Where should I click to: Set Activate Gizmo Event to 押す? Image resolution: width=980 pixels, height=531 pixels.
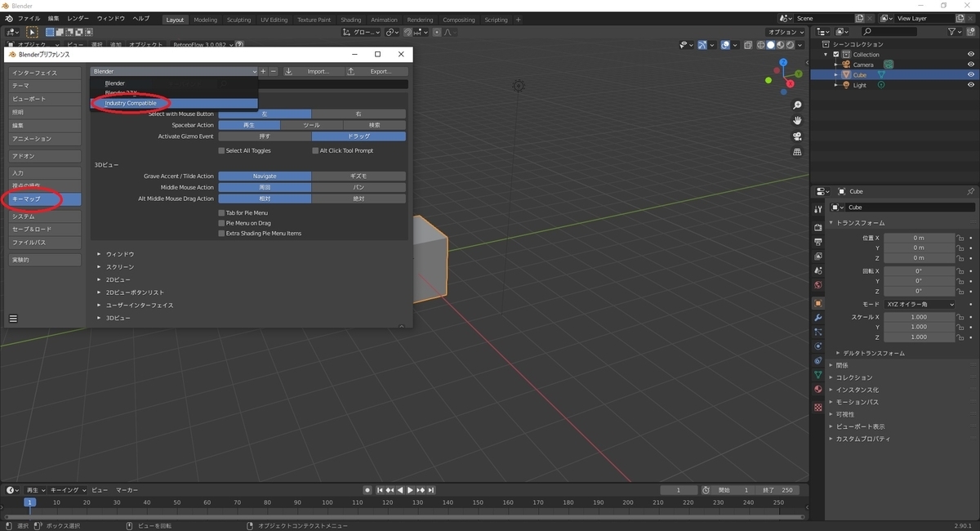coord(265,136)
